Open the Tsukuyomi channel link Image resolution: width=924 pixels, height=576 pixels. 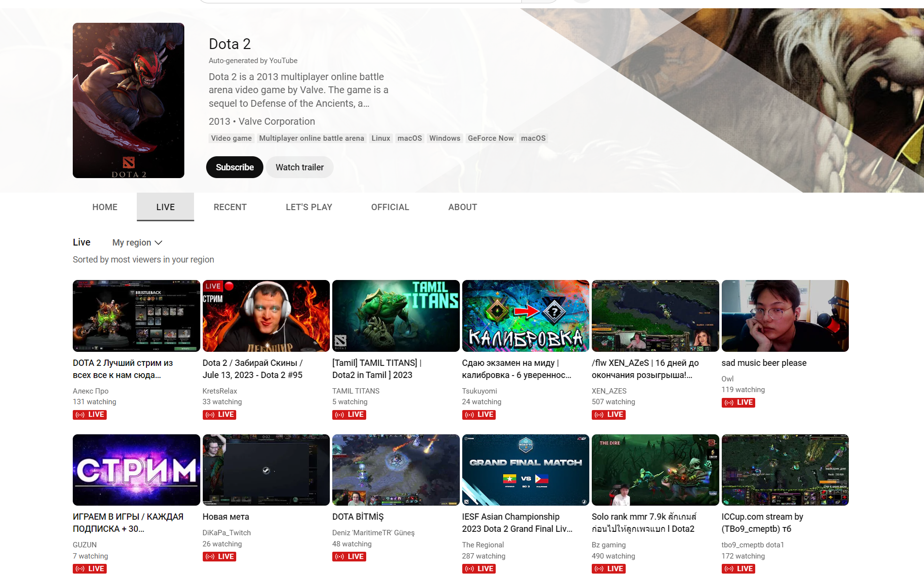(x=479, y=391)
